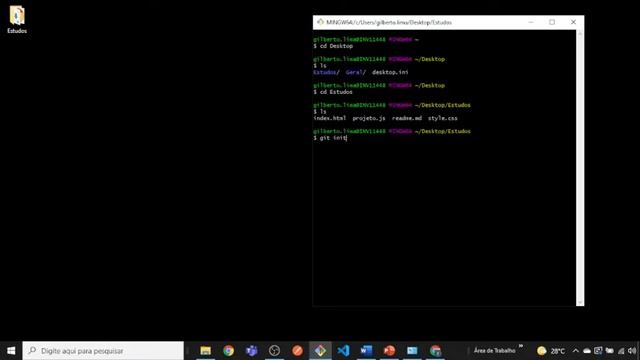Click the 'git init' command line
Viewport: 640px width, 360px height.
click(x=330, y=138)
